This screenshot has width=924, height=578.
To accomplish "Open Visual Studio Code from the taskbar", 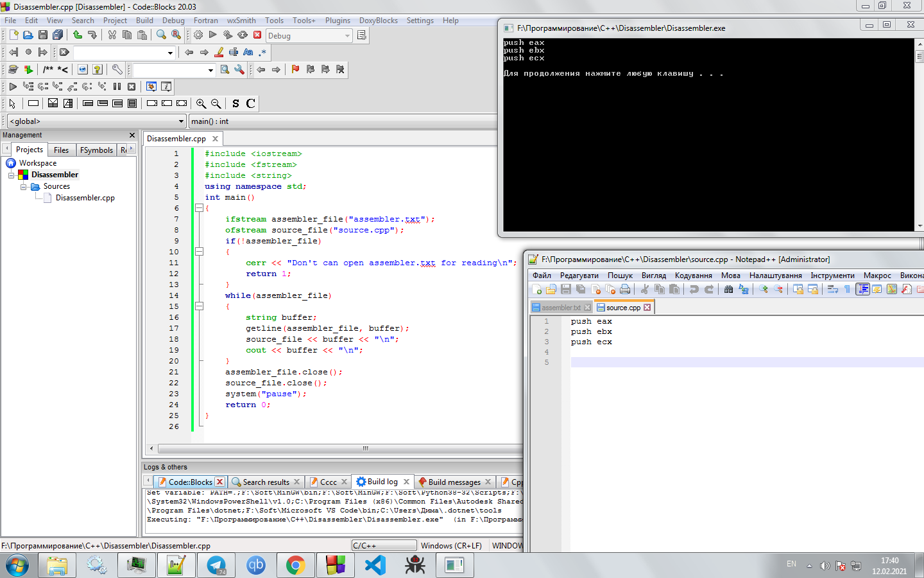I will (x=375, y=565).
